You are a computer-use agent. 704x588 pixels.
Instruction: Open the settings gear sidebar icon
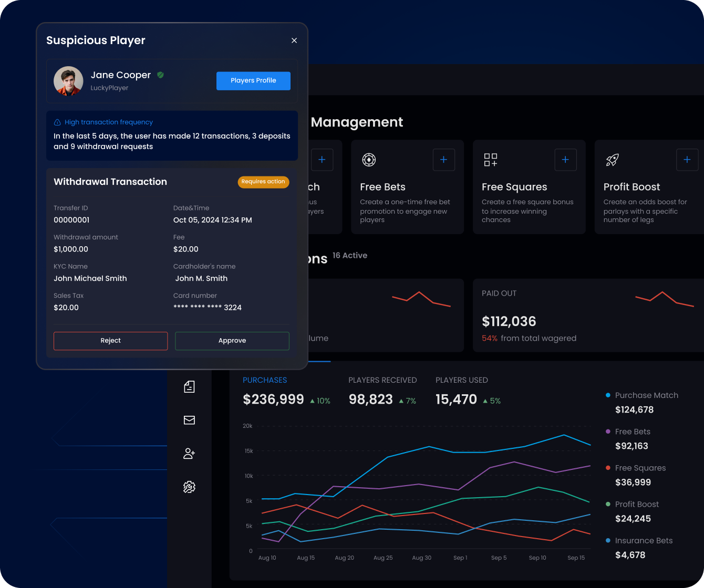(x=189, y=487)
